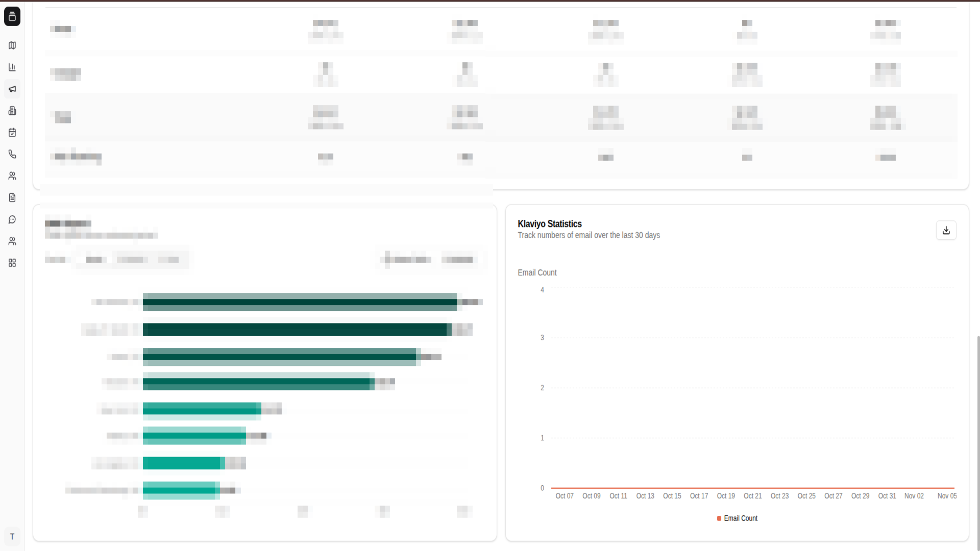Open the four-squares grid apps icon
This screenshot has height=551, width=980.
[x=12, y=263]
